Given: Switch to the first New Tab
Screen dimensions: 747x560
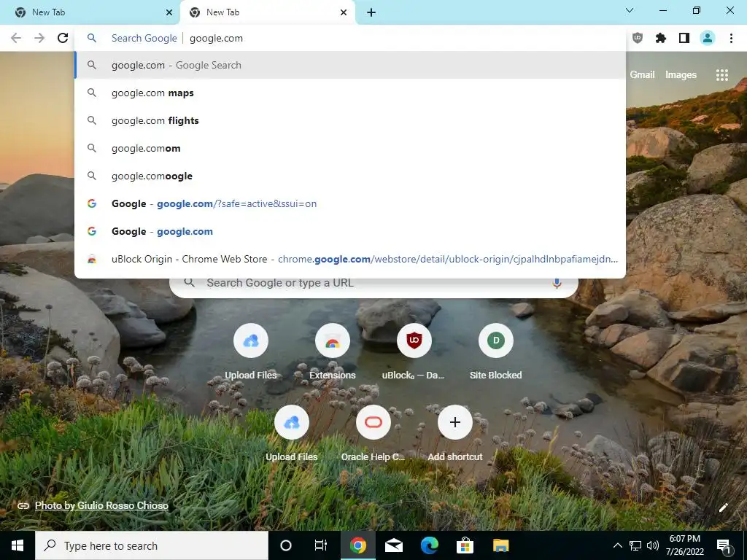Looking at the screenshot, I should click(90, 12).
